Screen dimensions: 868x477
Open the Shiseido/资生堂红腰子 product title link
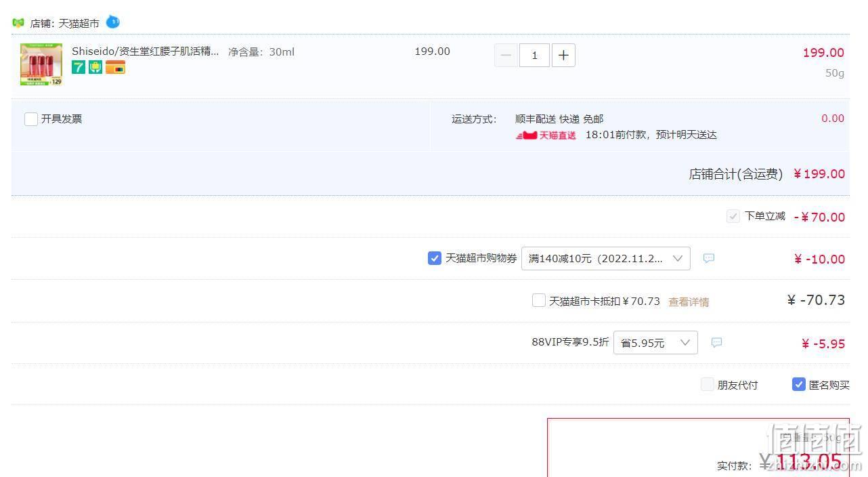pos(146,51)
